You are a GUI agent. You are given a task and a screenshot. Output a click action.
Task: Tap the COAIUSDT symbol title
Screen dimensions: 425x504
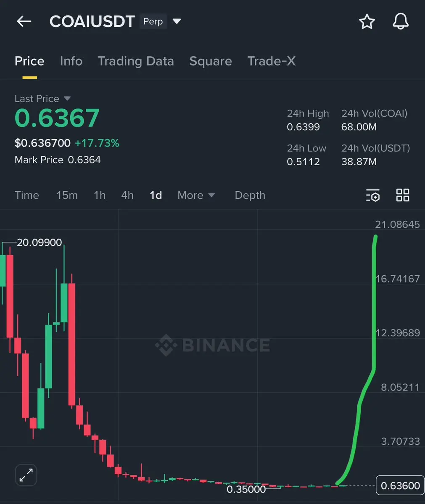[x=92, y=21]
